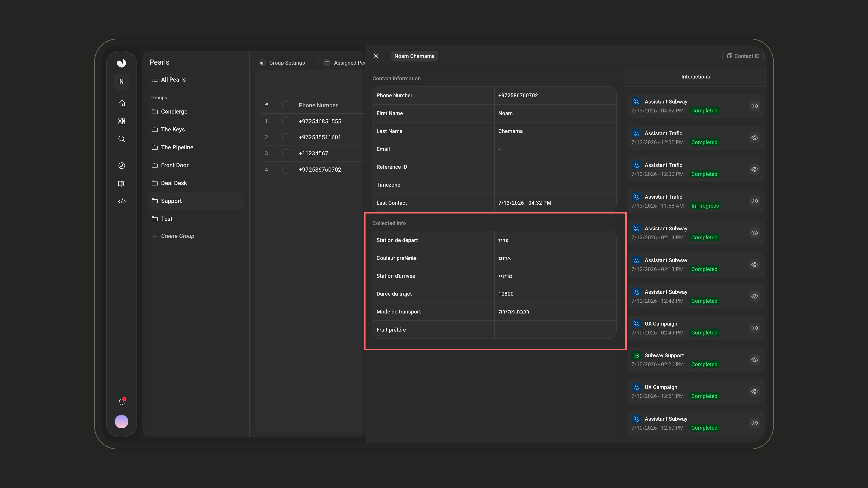Click call icon on UX Campaign 02:49 PM
This screenshot has height=488, width=868.
pos(636,324)
